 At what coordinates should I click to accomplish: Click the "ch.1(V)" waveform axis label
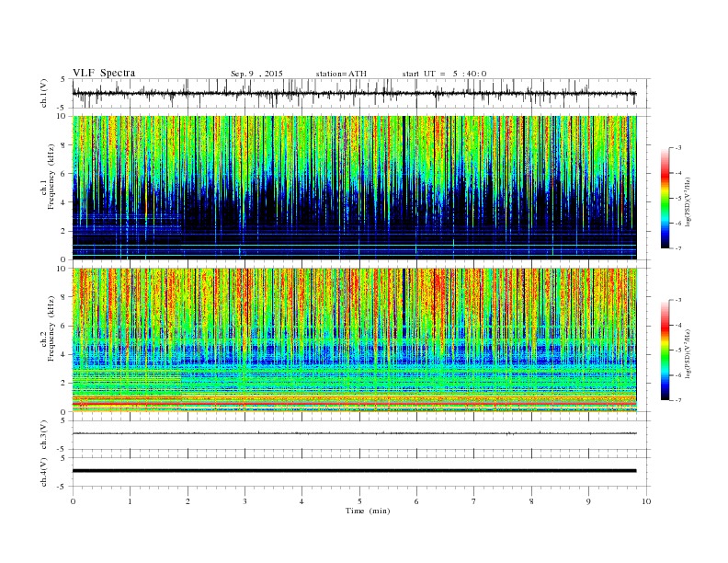click(44, 93)
